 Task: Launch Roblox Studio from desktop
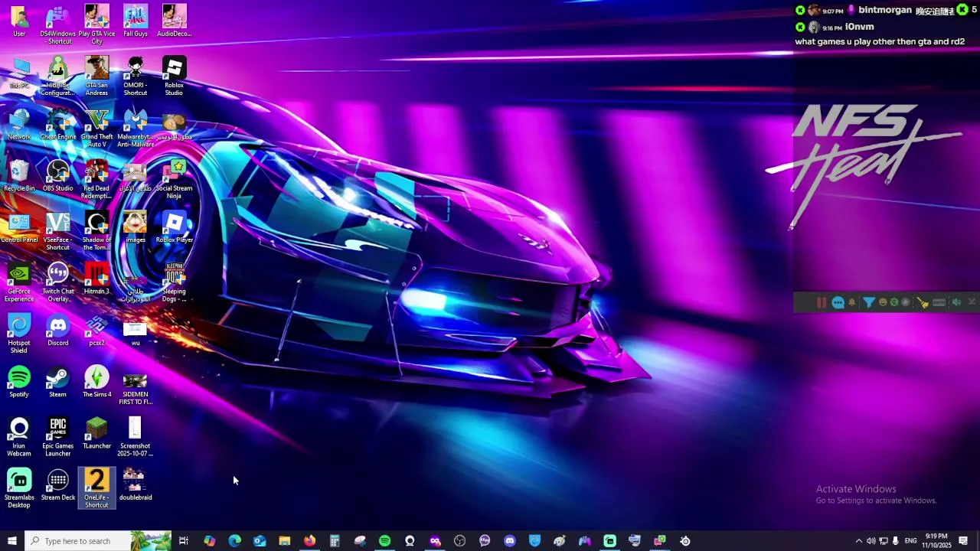pyautogui.click(x=174, y=77)
